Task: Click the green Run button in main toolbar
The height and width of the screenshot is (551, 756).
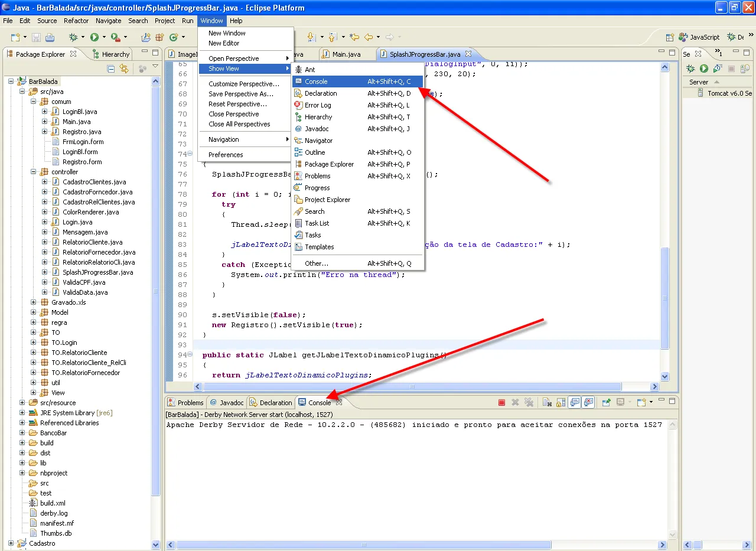Action: (94, 37)
